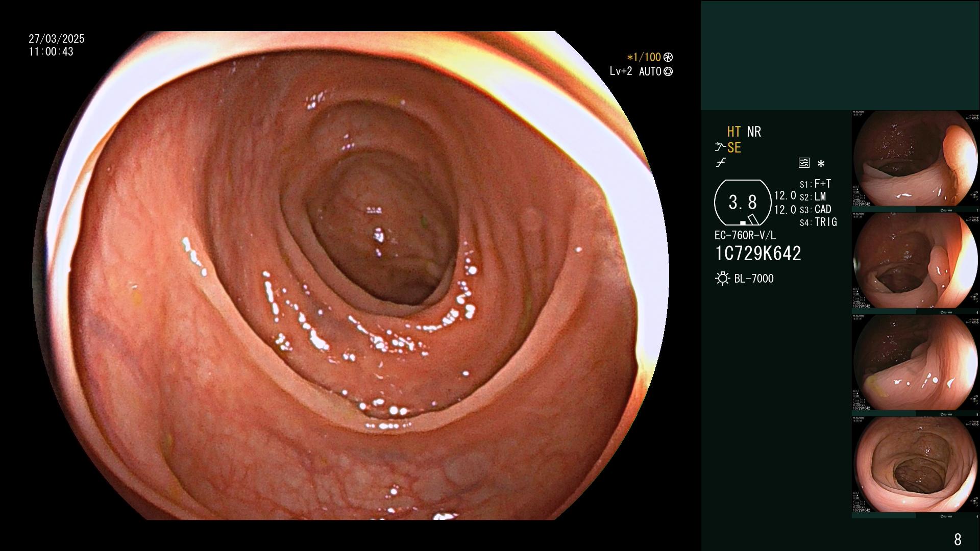Viewport: 980px width, 551px height.
Task: Click the BL-7000 light source label
Action: (x=754, y=279)
